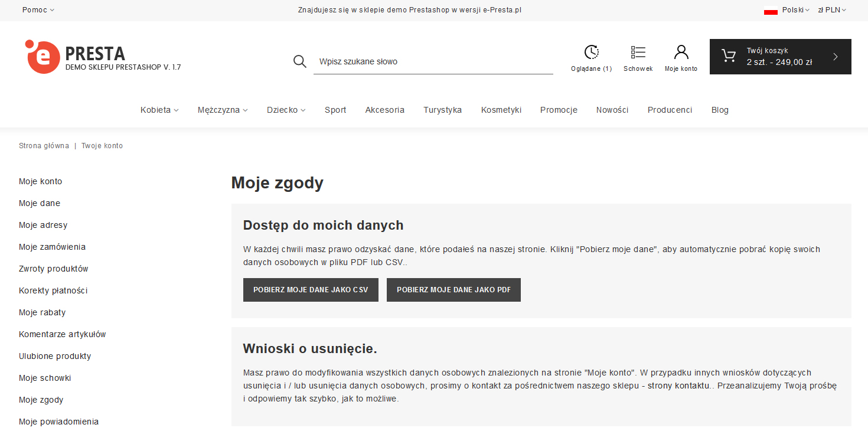Expand the Mężczyzna category menu

coord(223,110)
